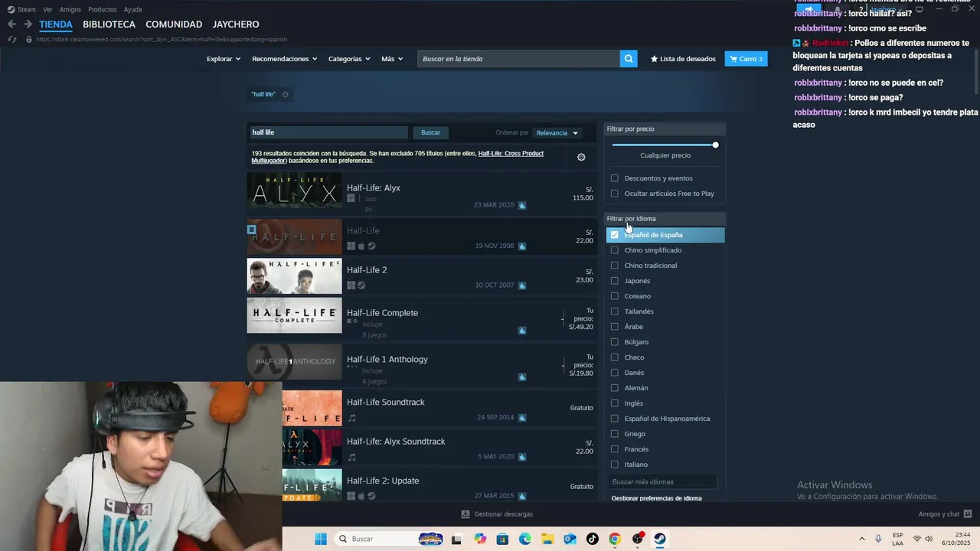Switch to the COMUNIDAD tab
980x551 pixels.
coord(174,24)
